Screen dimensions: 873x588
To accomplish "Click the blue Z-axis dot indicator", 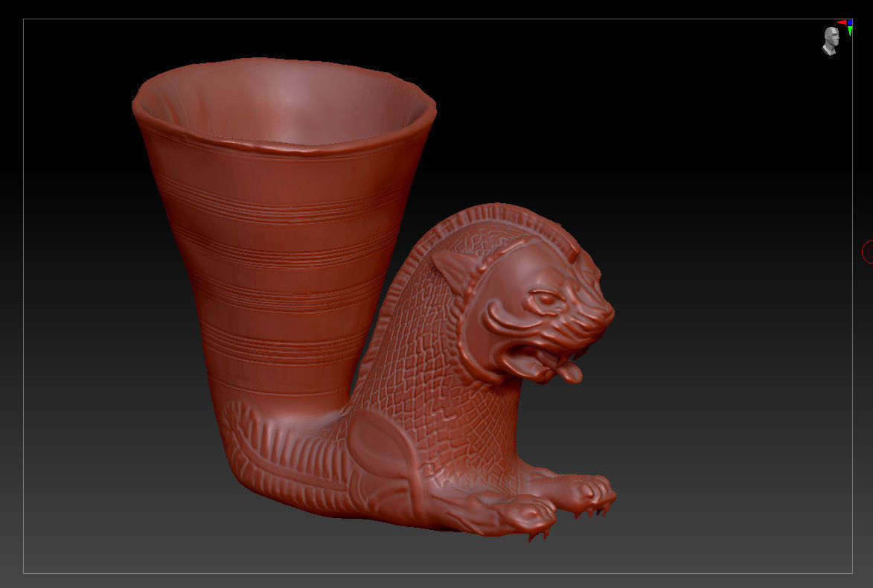I will [x=850, y=22].
